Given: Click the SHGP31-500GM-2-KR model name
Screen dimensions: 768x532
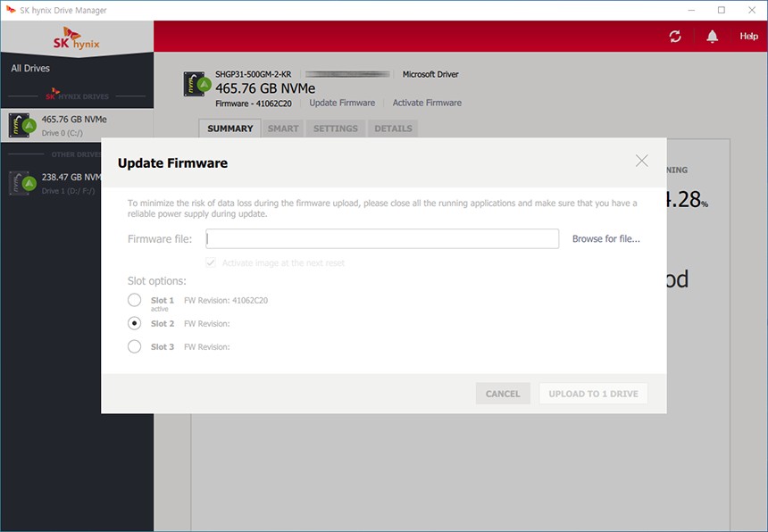Looking at the screenshot, I should click(254, 74).
